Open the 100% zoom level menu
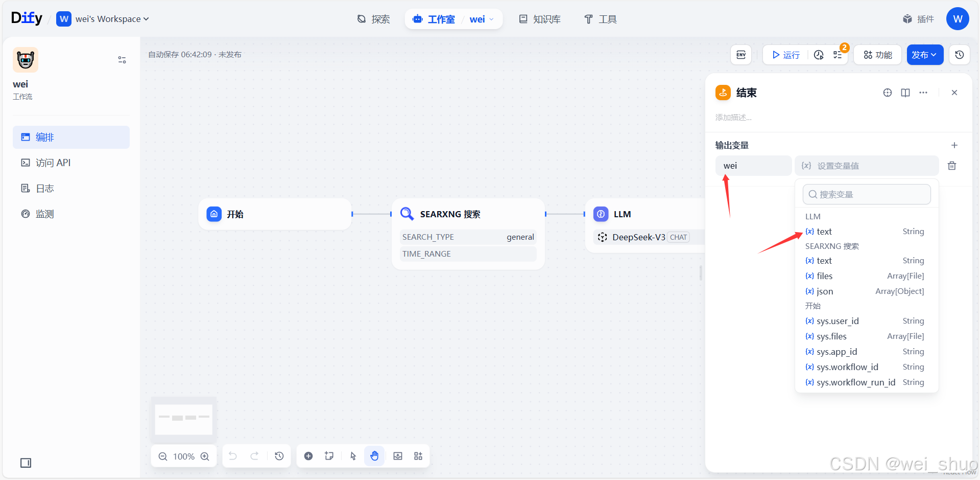Image resolution: width=980 pixels, height=480 pixels. coord(184,456)
